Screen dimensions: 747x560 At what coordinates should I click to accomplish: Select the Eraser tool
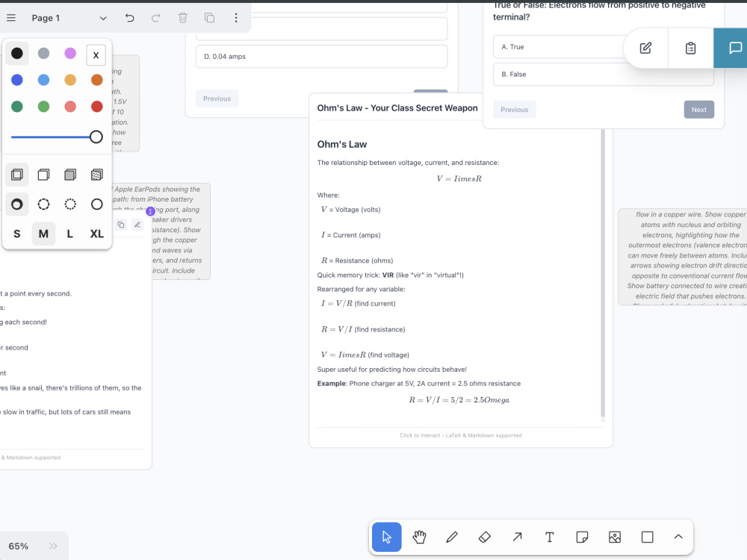[485, 537]
